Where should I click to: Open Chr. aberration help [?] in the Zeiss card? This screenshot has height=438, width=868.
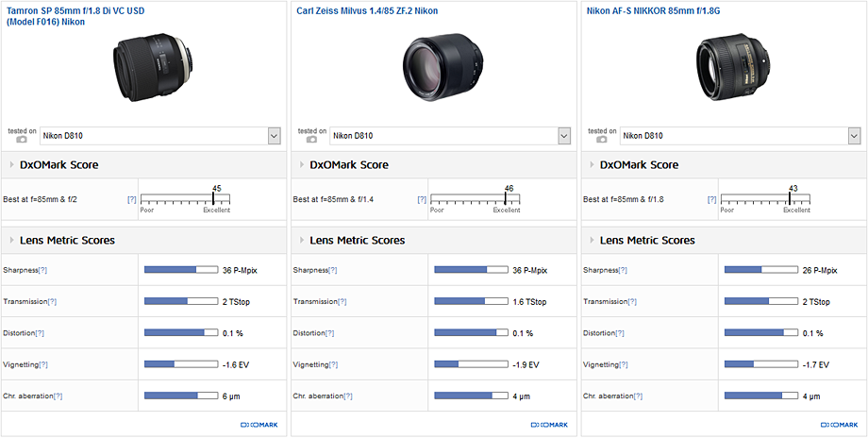coord(347,396)
